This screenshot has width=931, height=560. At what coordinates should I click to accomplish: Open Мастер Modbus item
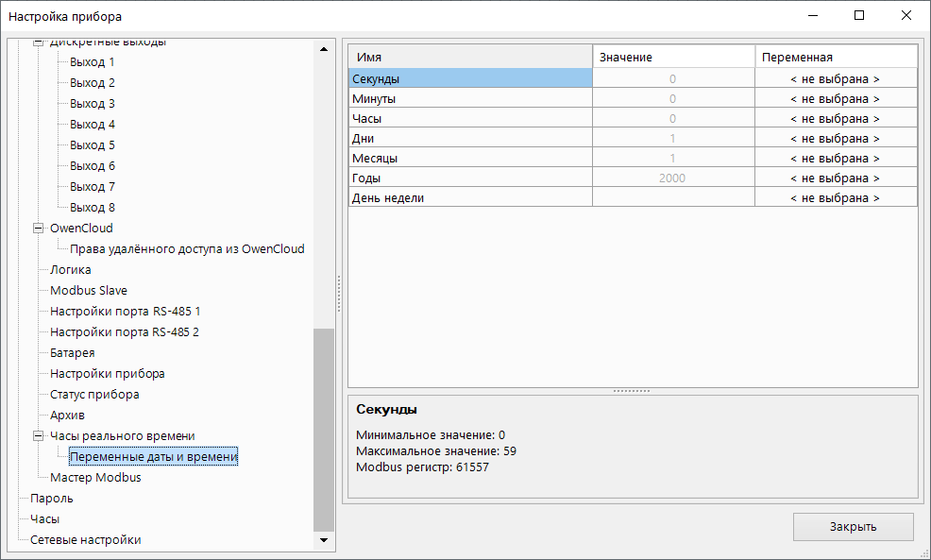point(94,478)
